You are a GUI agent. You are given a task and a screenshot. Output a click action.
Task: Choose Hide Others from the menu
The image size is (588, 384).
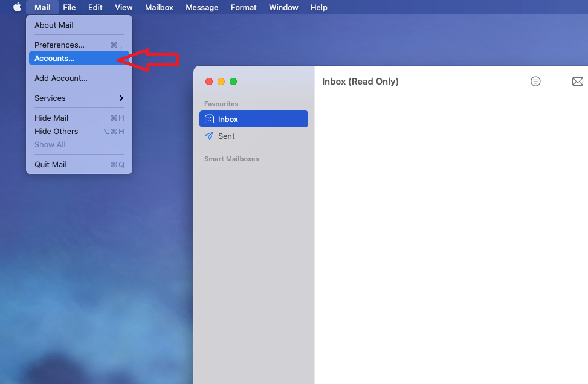coord(79,132)
